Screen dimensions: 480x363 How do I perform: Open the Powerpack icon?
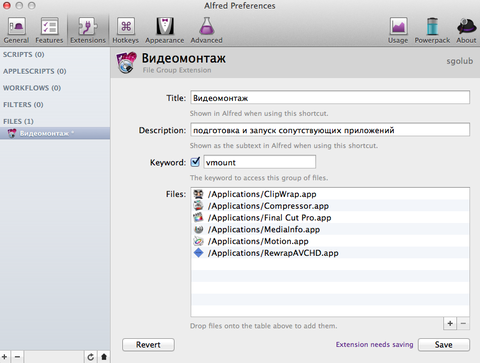(432, 30)
